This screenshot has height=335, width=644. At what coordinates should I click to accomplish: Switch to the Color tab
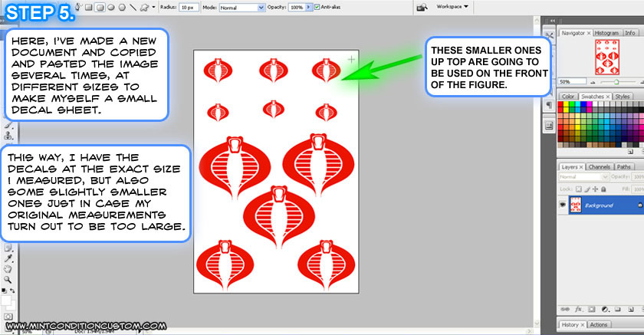pyautogui.click(x=568, y=97)
